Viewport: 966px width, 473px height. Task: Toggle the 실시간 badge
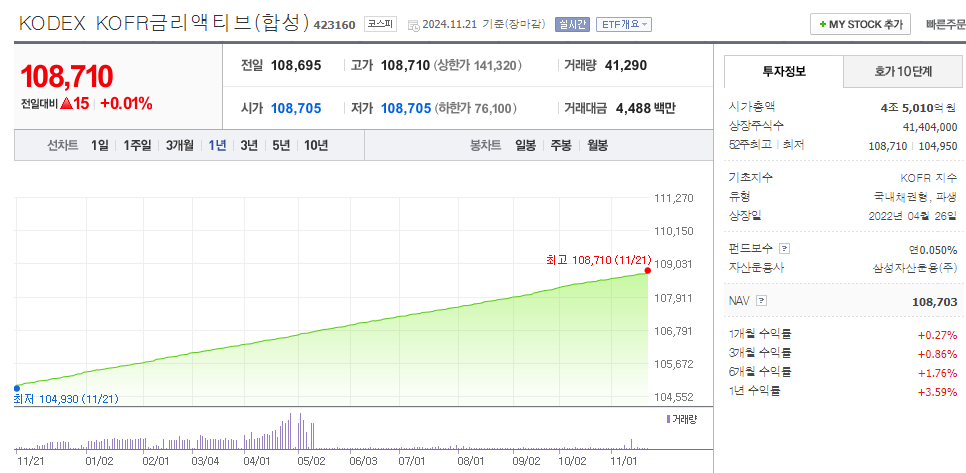coord(572,25)
